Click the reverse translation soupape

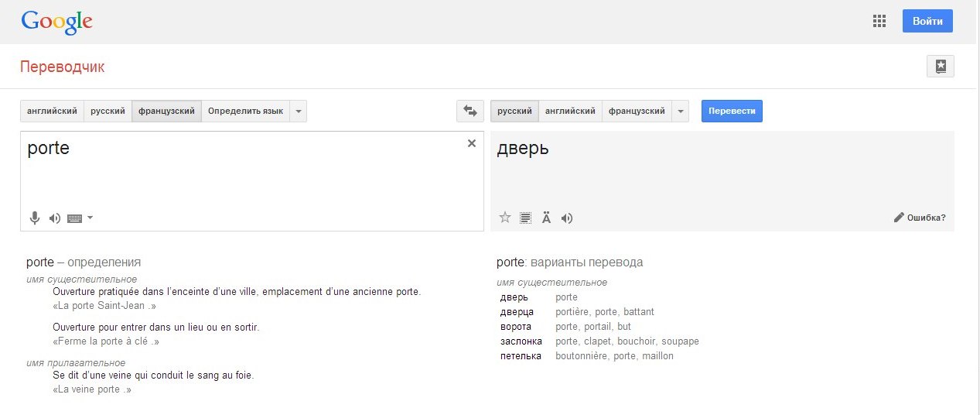point(681,341)
